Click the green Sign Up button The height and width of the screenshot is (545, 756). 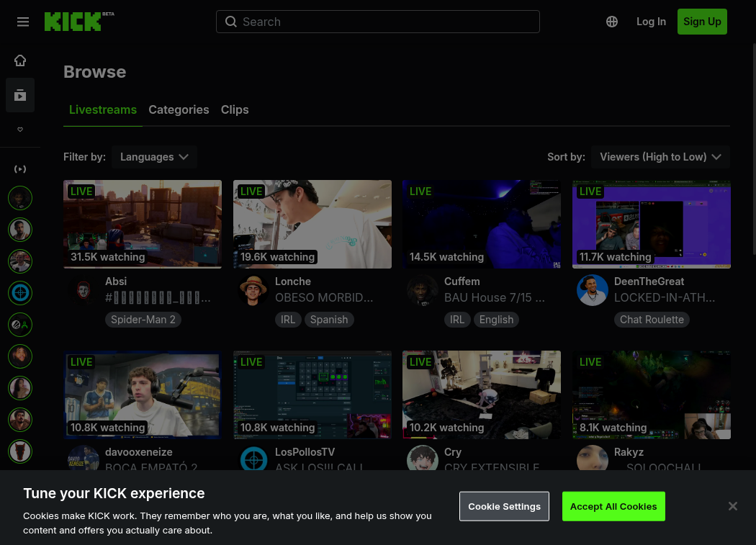pyautogui.click(x=702, y=22)
